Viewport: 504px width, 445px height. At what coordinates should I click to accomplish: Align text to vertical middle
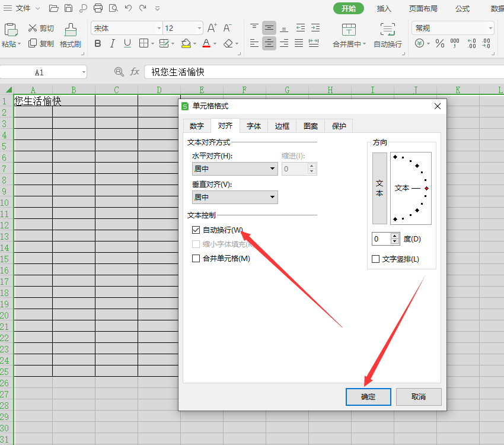click(x=269, y=28)
